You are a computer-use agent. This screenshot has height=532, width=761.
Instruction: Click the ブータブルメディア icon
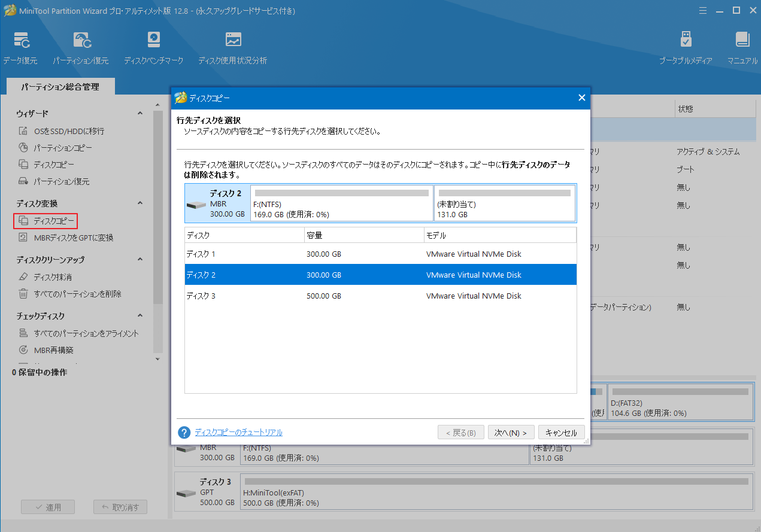(x=686, y=41)
